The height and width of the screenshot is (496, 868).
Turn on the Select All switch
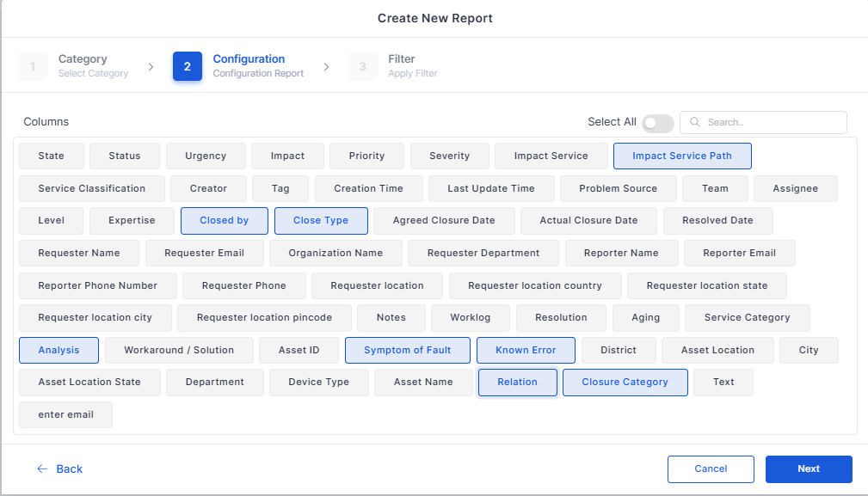coord(657,123)
